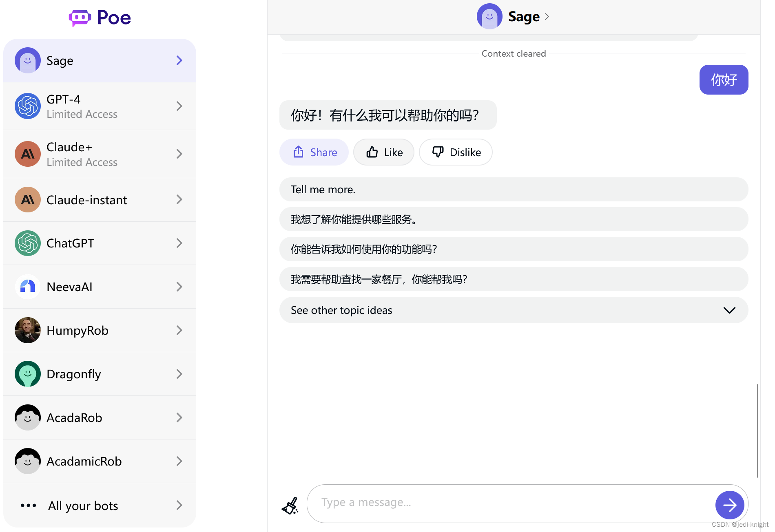
Task: Select Claude+ in the bot list
Action: [100, 154]
